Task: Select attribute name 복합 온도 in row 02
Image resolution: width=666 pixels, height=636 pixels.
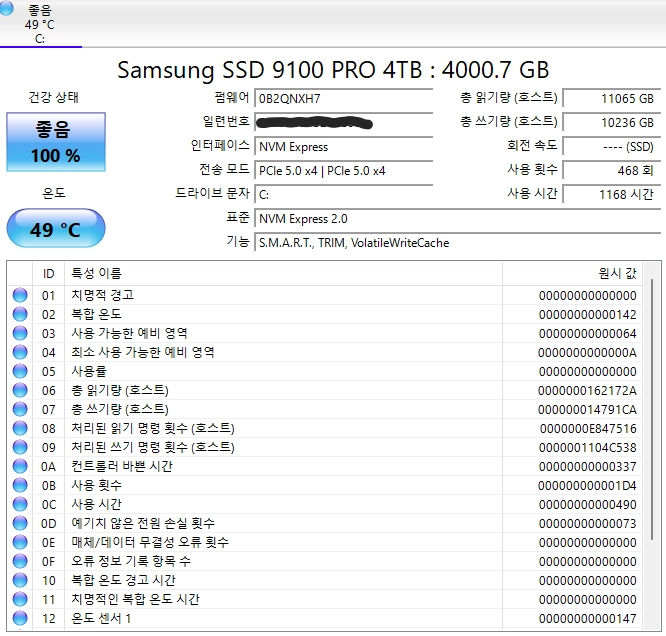Action: pos(96,314)
